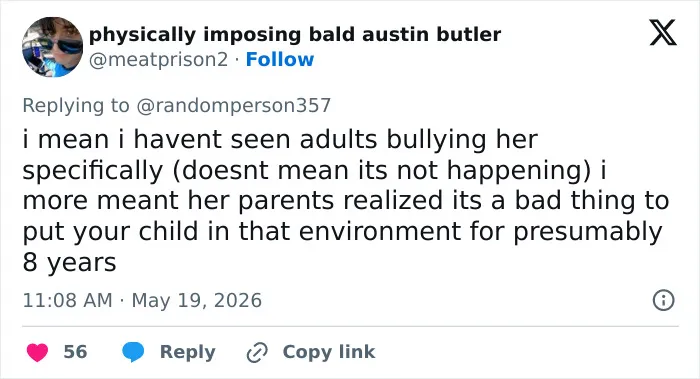The width and height of the screenshot is (700, 379).
Task: View the 56 likes count
Action: 75,352
